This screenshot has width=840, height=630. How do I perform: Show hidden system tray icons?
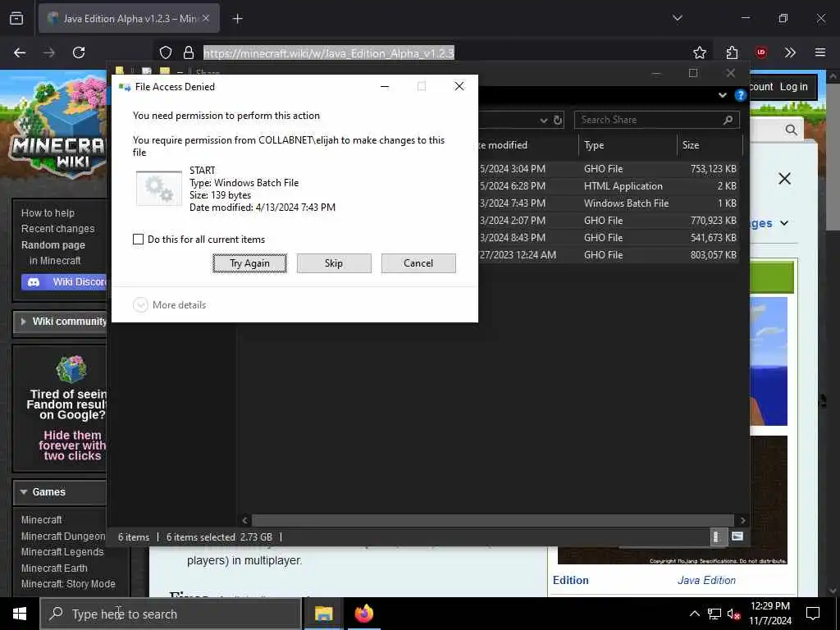tap(694, 614)
